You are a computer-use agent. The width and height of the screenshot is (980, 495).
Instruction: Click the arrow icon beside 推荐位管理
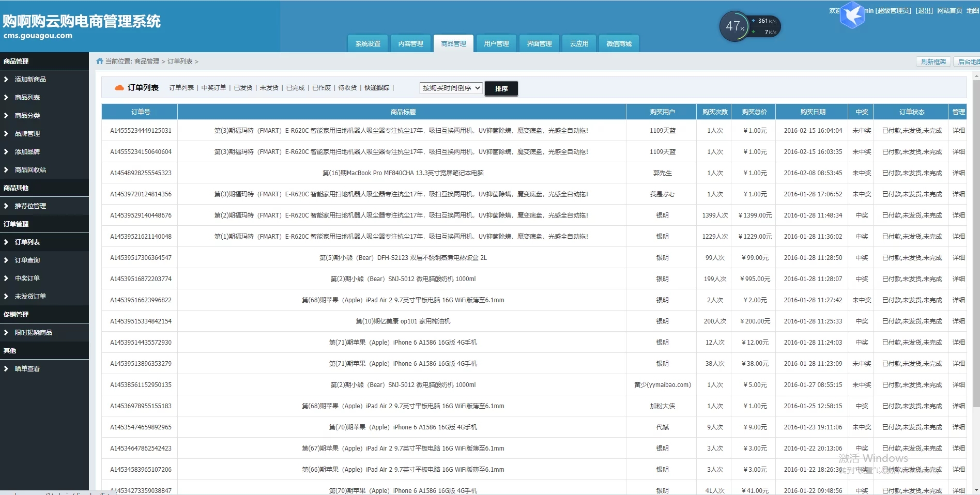point(6,206)
